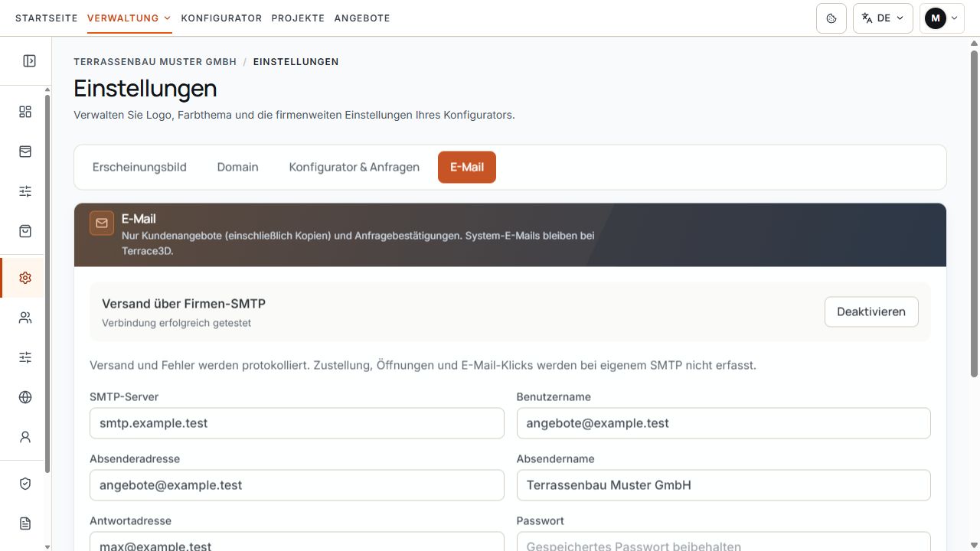980x551 pixels.
Task: Select the highlighted settings gear sidebar icon
Action: [x=25, y=278]
